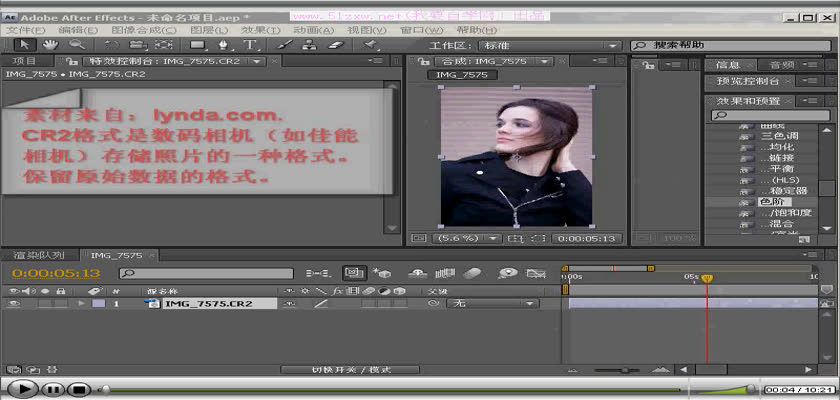Select the Type text tool
The height and width of the screenshot is (400, 840).
coord(250,45)
